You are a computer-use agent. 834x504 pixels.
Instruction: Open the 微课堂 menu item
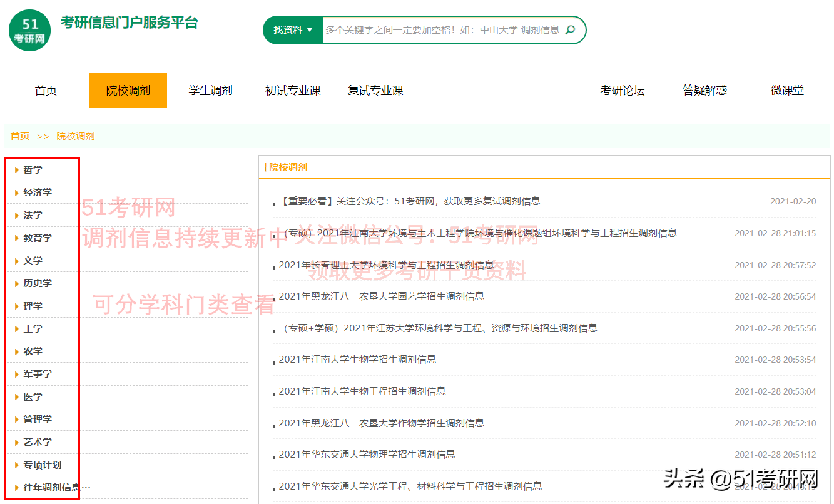(x=786, y=90)
